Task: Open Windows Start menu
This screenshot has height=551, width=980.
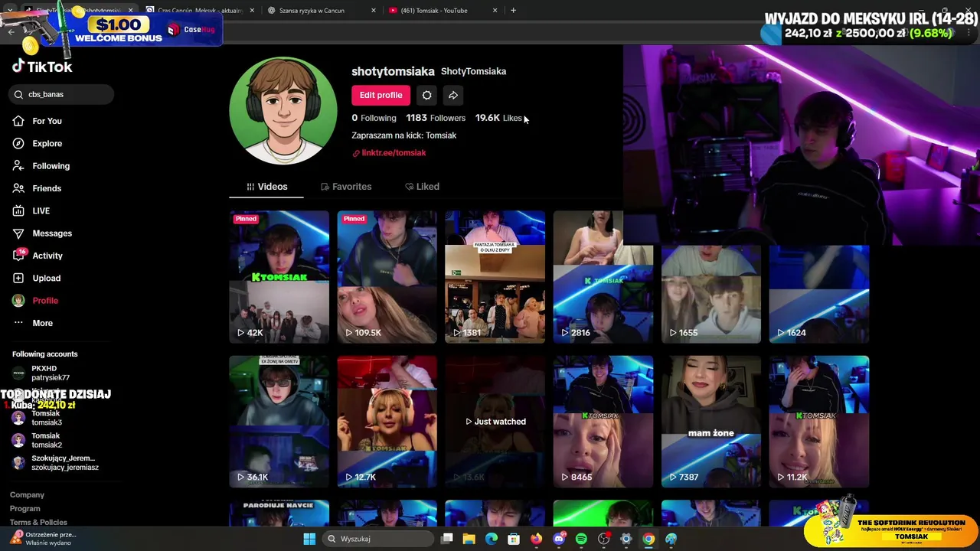Action: pos(309,539)
